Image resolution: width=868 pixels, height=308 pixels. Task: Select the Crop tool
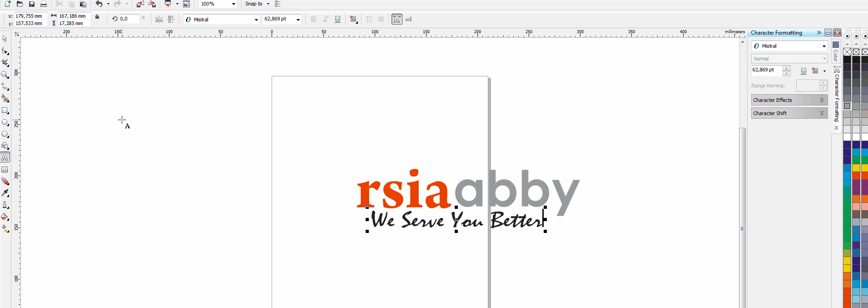tap(5, 63)
